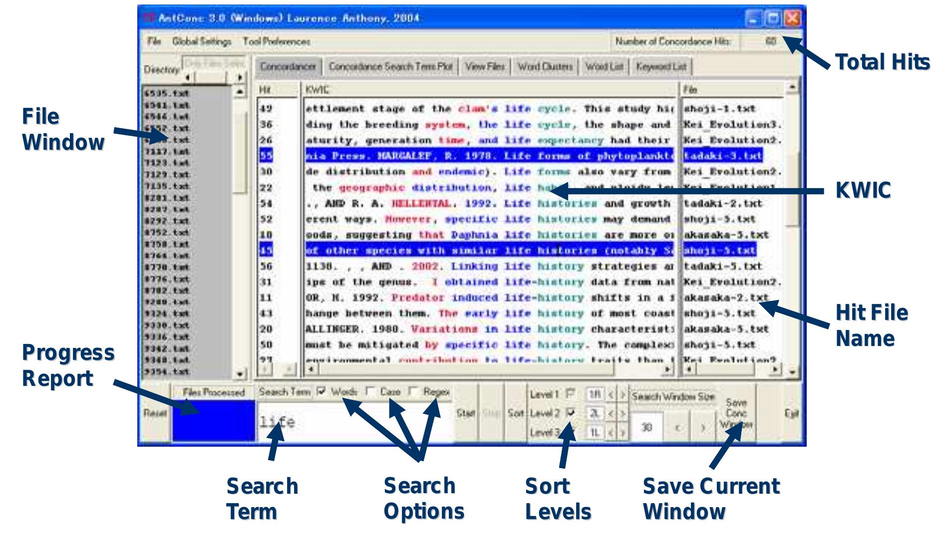Image resolution: width=942 pixels, height=560 pixels.
Task: Click File column scrollbar left arrow
Action: 689,369
